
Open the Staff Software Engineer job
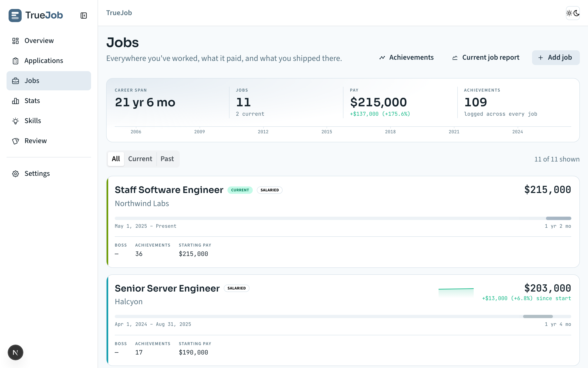tap(169, 190)
